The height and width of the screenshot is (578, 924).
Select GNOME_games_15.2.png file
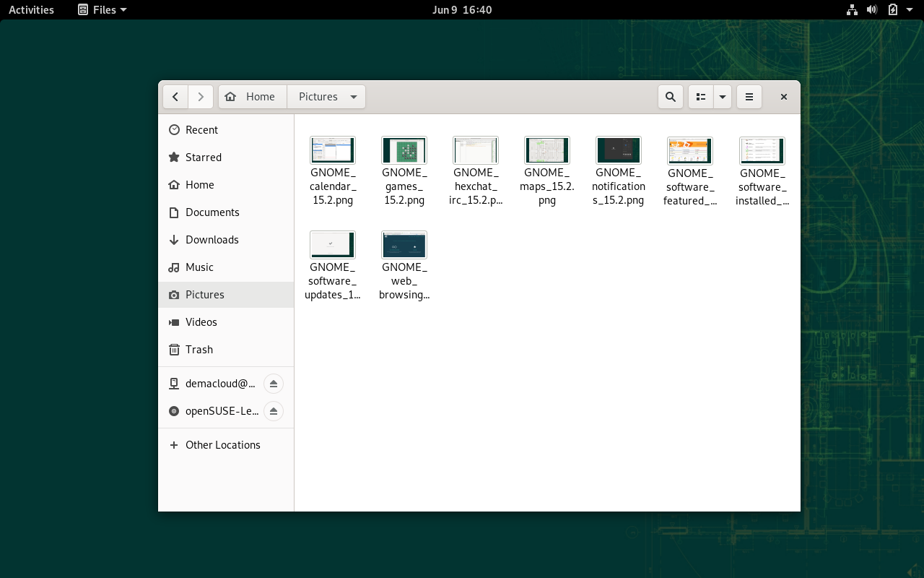click(x=404, y=150)
